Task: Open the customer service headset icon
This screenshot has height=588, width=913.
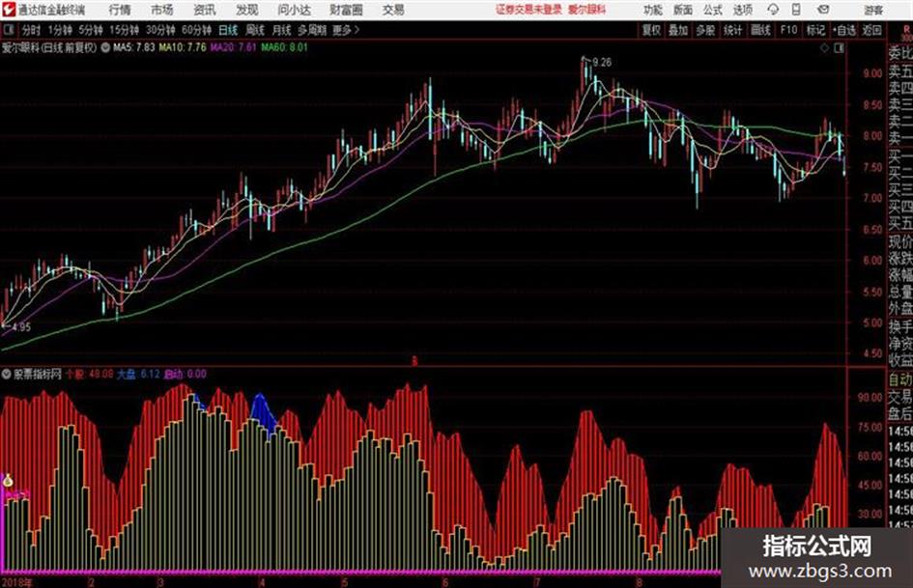Action: [773, 10]
